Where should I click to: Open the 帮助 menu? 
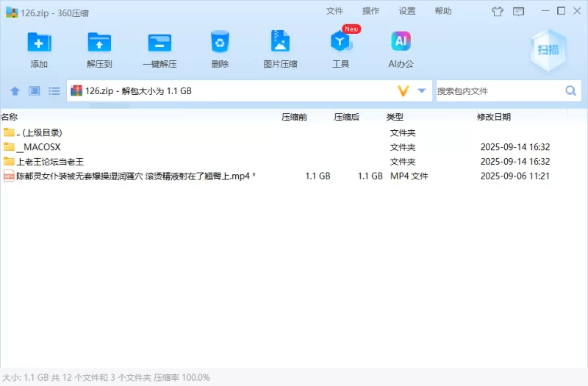(x=443, y=11)
